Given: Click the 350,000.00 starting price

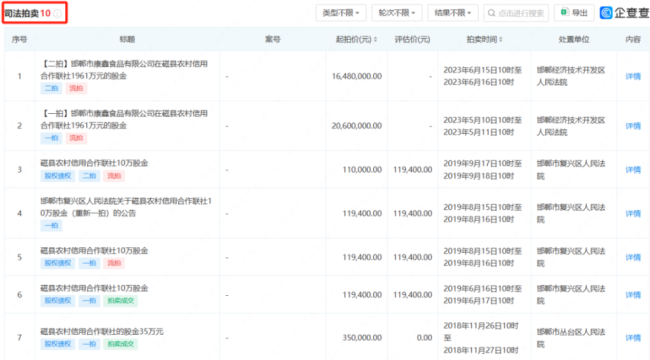Looking at the screenshot, I should tap(362, 338).
